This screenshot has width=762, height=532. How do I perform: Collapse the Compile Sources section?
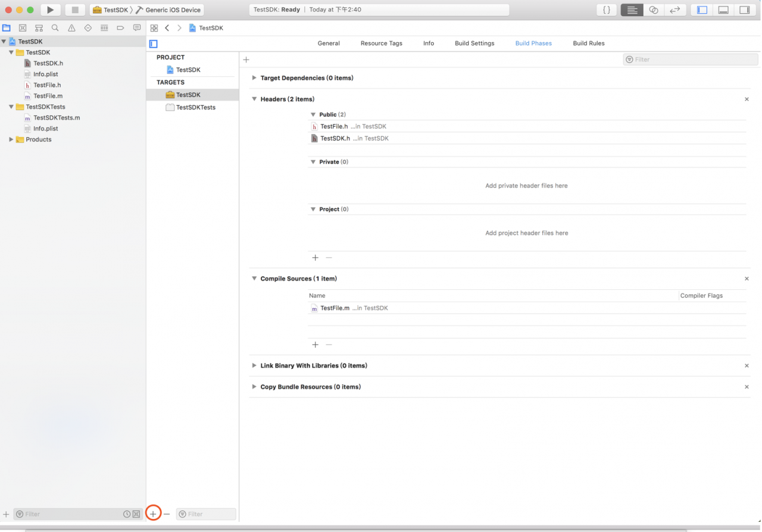(x=254, y=278)
